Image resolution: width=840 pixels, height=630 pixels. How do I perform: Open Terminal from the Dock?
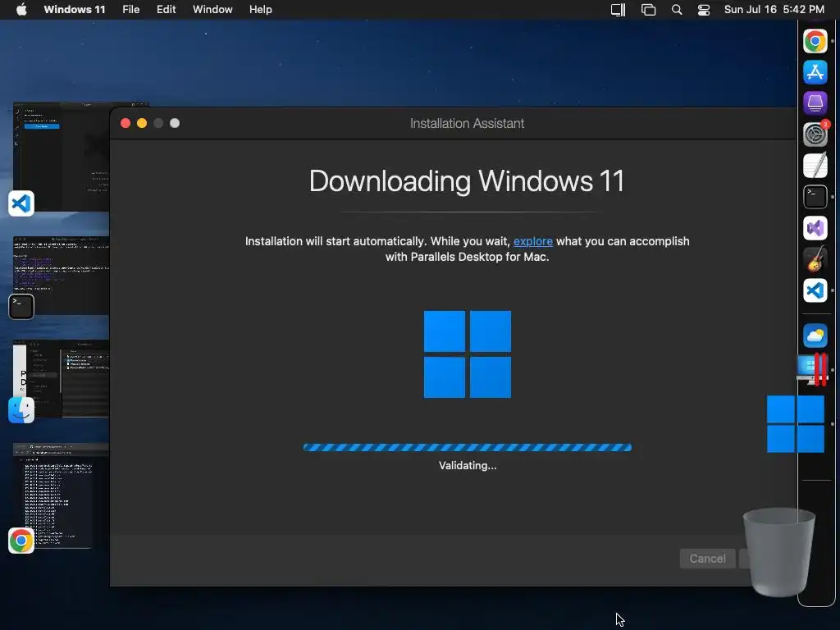coord(815,197)
